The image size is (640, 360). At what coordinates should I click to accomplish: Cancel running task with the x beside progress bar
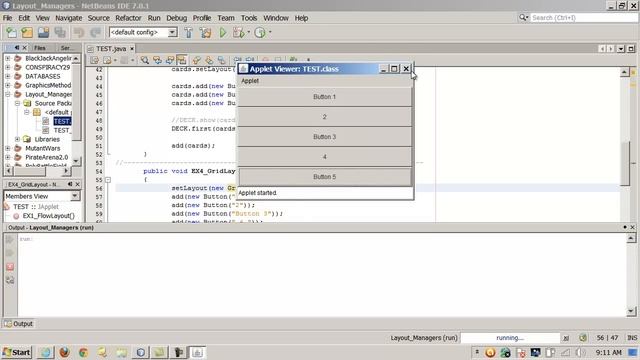tap(566, 338)
